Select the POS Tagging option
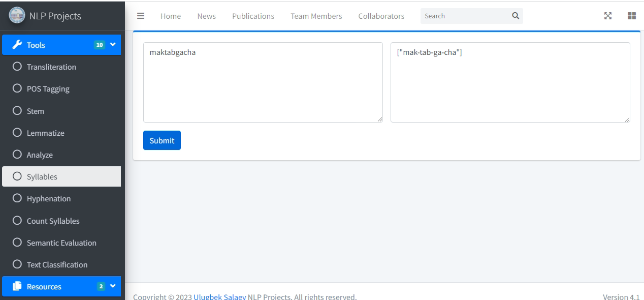644x300 pixels. tap(48, 88)
